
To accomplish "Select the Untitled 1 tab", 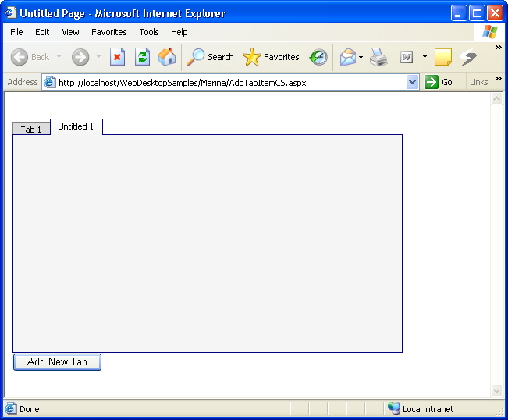I will [x=76, y=126].
